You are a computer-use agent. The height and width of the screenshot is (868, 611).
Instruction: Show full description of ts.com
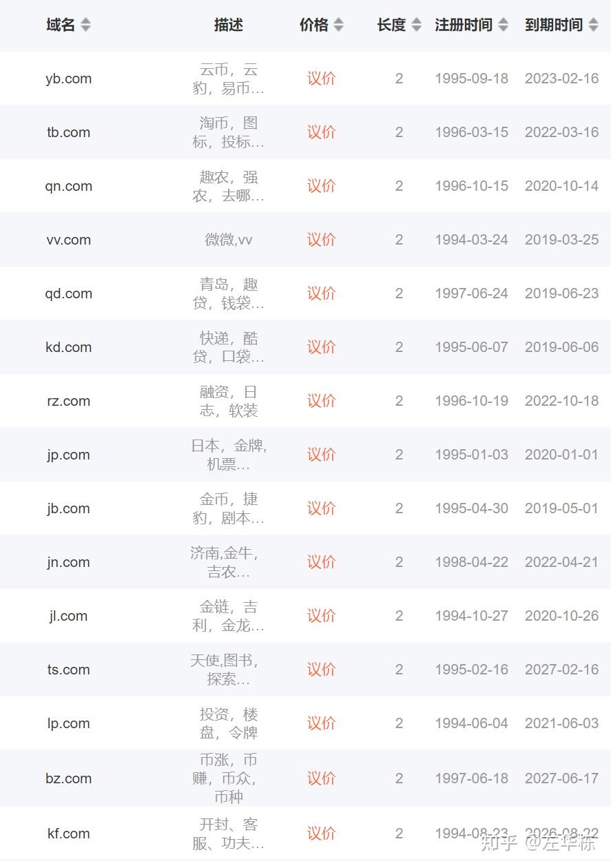coord(229,679)
